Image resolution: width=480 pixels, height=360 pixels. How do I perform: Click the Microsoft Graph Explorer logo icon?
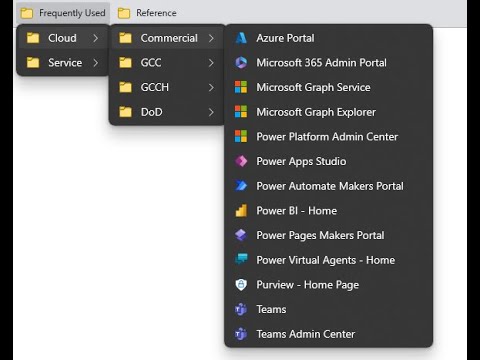[x=241, y=112]
